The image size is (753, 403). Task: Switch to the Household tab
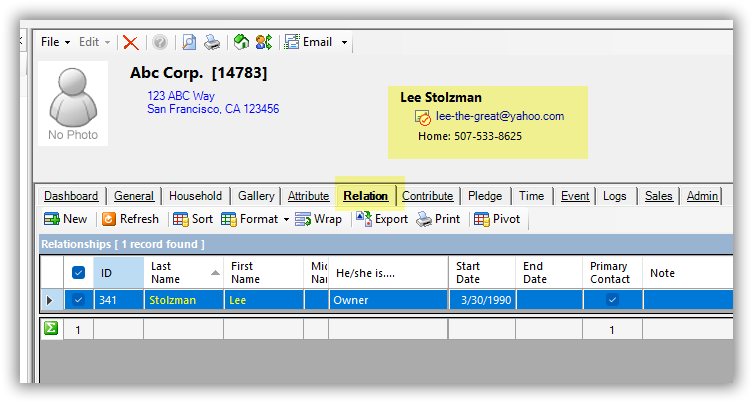point(195,196)
